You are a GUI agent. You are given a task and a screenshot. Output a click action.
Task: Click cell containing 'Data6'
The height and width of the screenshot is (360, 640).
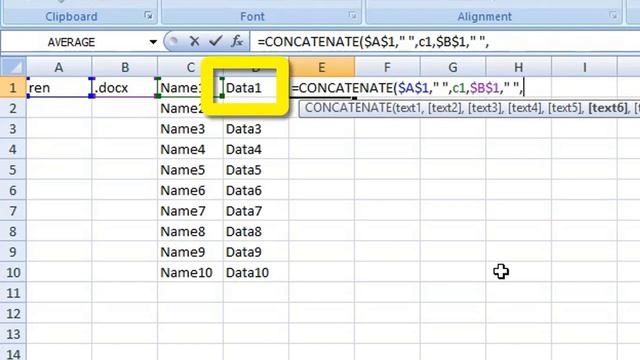tap(256, 190)
